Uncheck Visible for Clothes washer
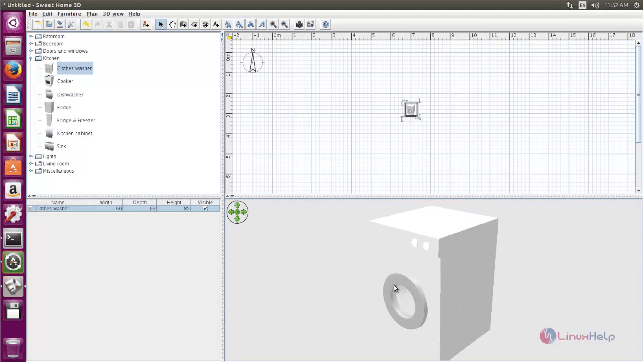Image resolution: width=644 pixels, height=362 pixels. (x=205, y=208)
